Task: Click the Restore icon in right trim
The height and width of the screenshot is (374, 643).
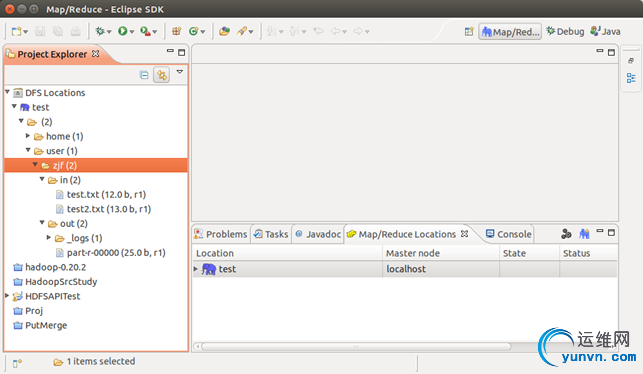Action: click(631, 61)
